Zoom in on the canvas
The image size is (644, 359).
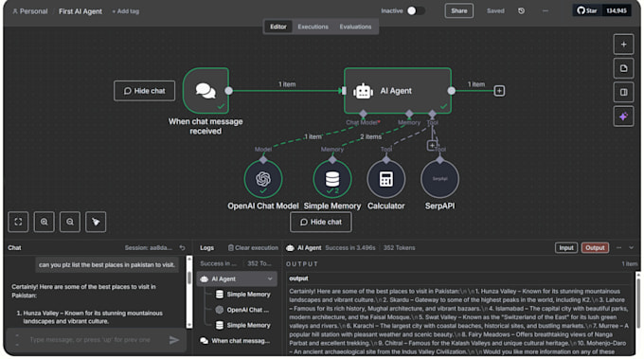(x=44, y=222)
